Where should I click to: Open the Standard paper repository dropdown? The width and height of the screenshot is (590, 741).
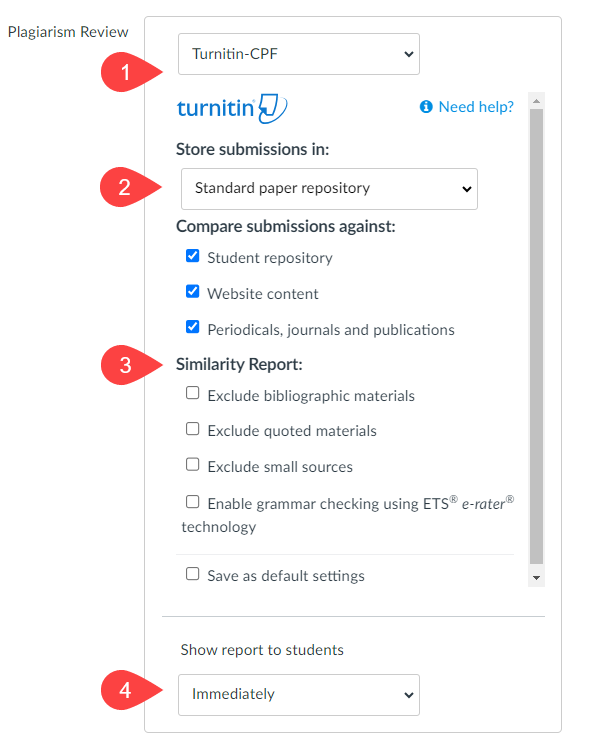(329, 189)
